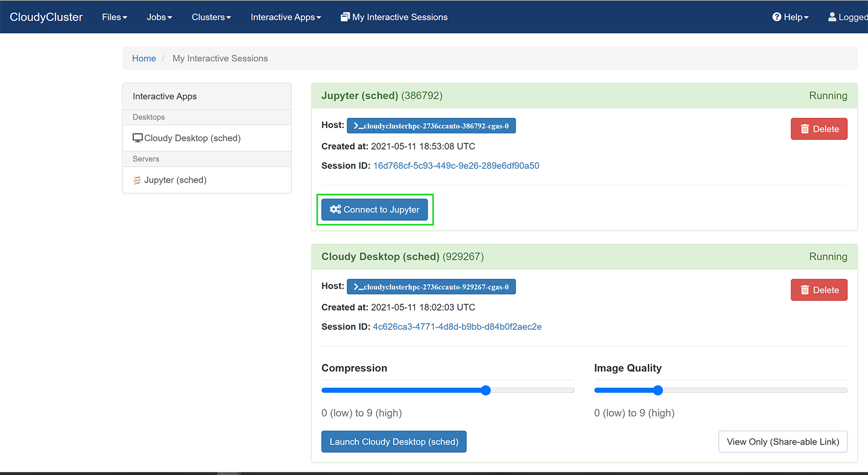
Task: Open the Jobs dropdown menu
Action: (x=159, y=17)
